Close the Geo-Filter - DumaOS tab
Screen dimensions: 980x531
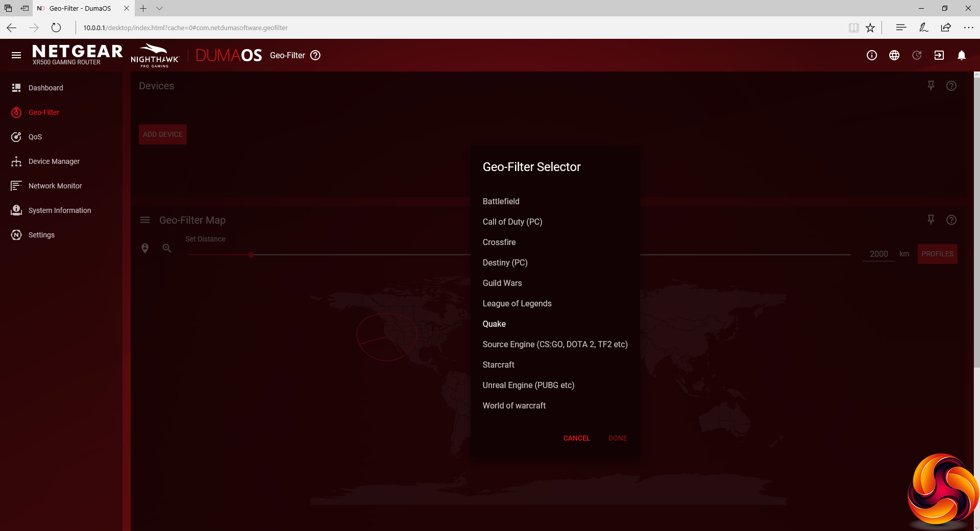pos(127,8)
